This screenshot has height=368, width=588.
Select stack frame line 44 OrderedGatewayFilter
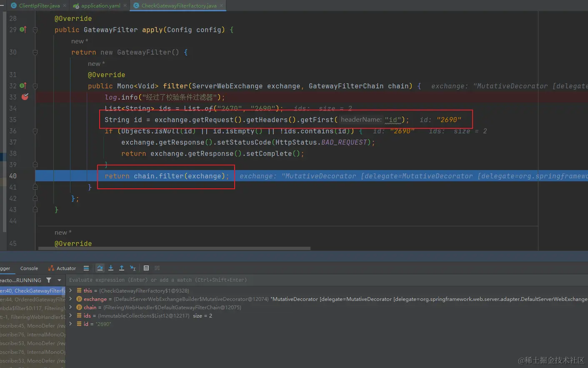tap(33, 299)
